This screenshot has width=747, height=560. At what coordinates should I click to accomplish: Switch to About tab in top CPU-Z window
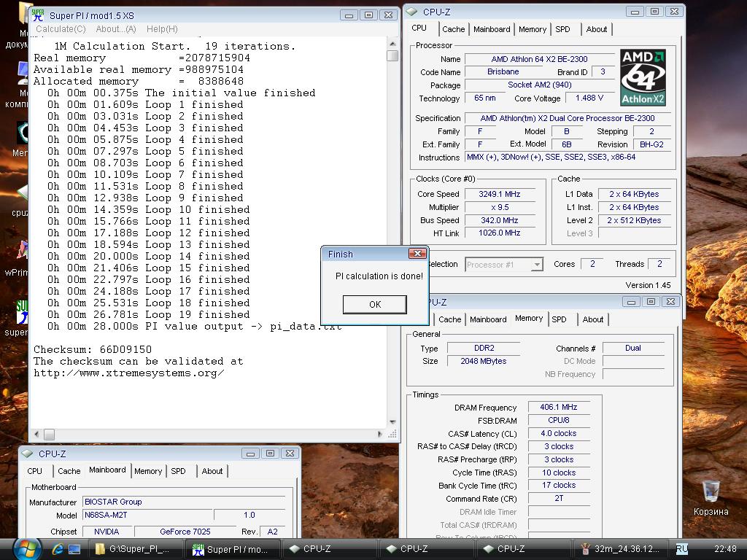coord(597,29)
